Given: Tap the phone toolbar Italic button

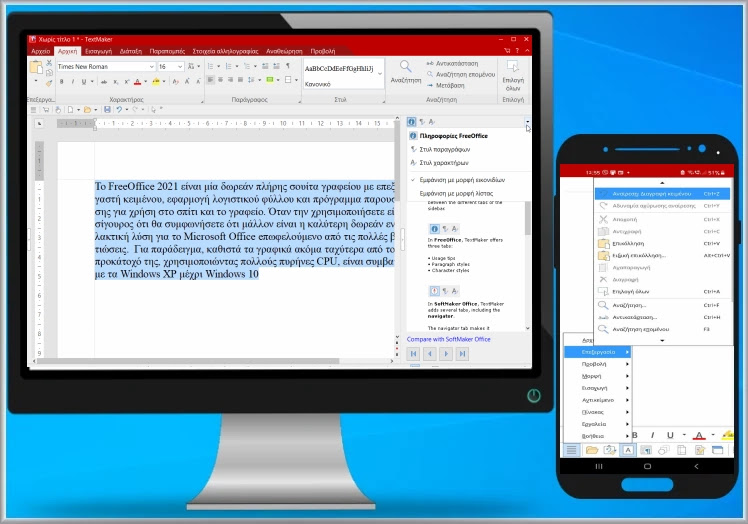Looking at the screenshot, I should pyautogui.click(x=652, y=435).
